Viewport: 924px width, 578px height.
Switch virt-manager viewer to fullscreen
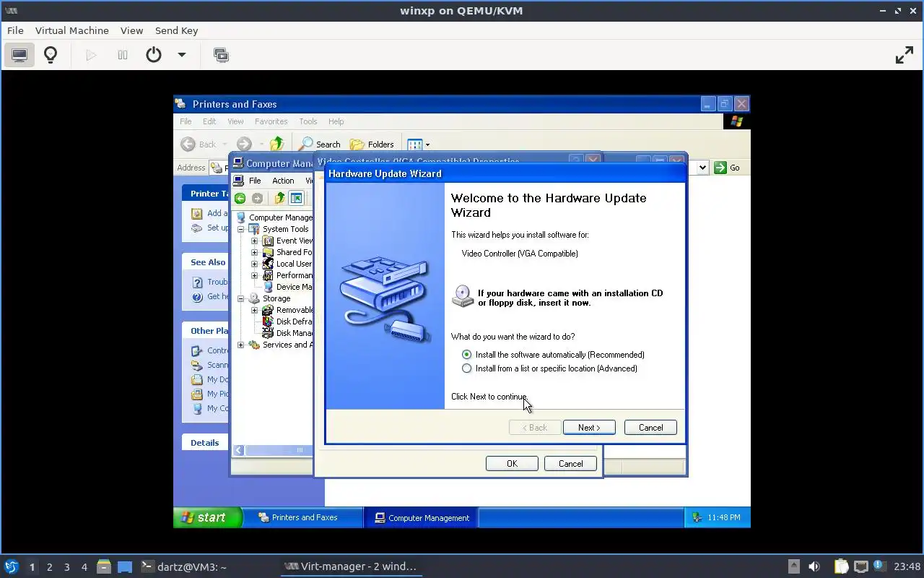(x=905, y=55)
